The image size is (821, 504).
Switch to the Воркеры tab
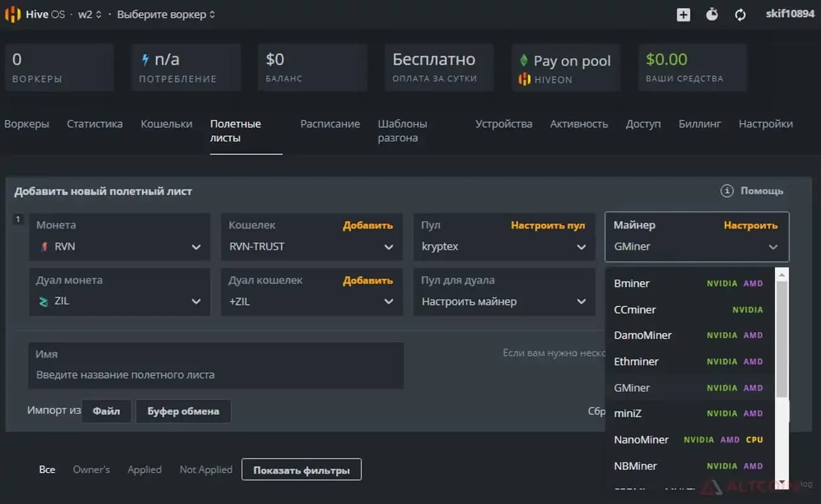pyautogui.click(x=27, y=124)
